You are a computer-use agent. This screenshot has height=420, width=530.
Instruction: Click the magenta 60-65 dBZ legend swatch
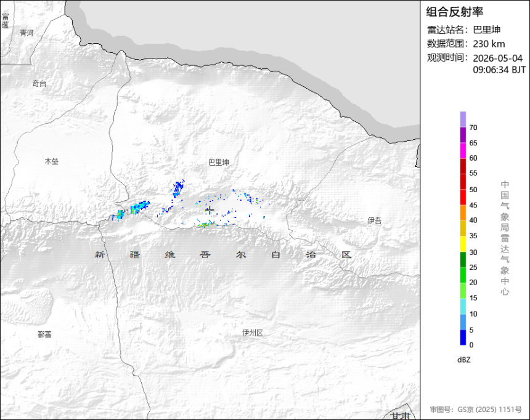tap(463, 150)
